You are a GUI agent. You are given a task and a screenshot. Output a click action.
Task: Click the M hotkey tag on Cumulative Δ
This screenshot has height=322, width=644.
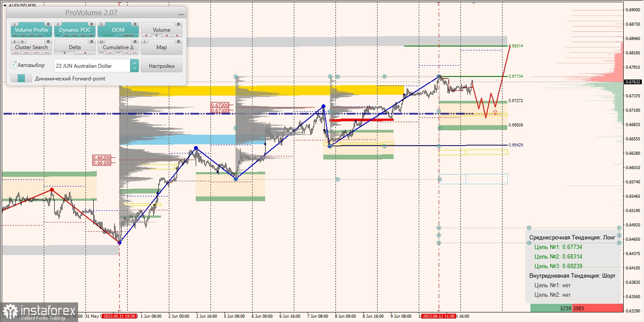(x=102, y=42)
